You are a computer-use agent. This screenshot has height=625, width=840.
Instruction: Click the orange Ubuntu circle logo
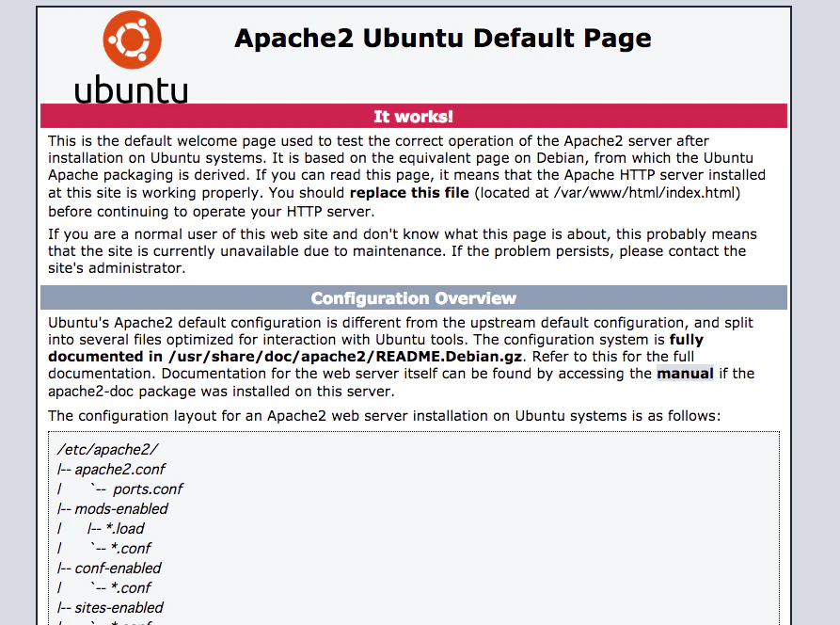point(133,40)
